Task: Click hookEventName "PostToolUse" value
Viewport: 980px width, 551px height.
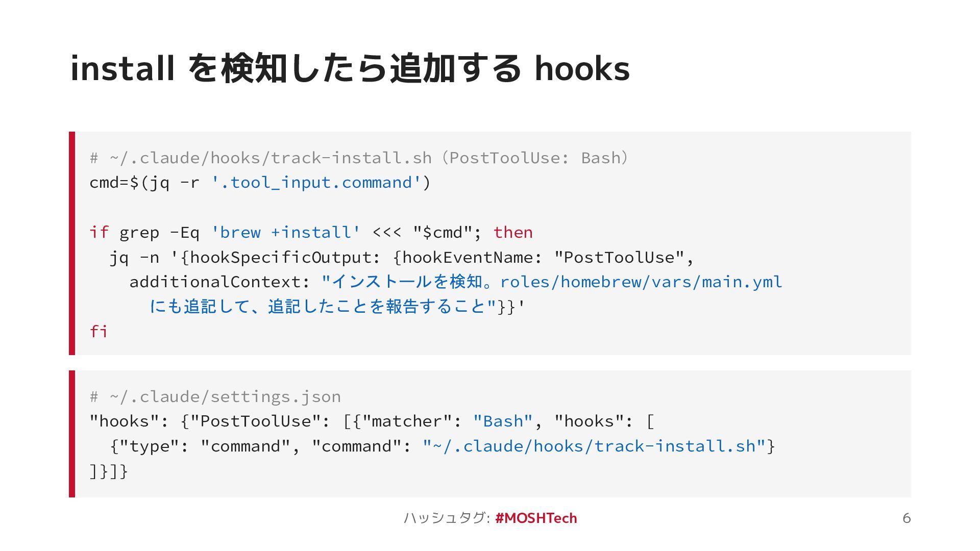Action: coord(619,257)
